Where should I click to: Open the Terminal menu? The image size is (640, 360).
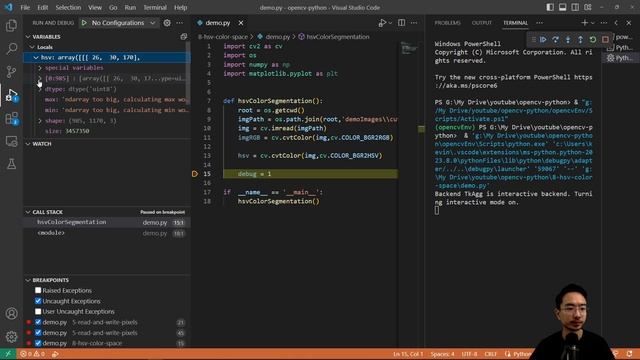[155, 7]
